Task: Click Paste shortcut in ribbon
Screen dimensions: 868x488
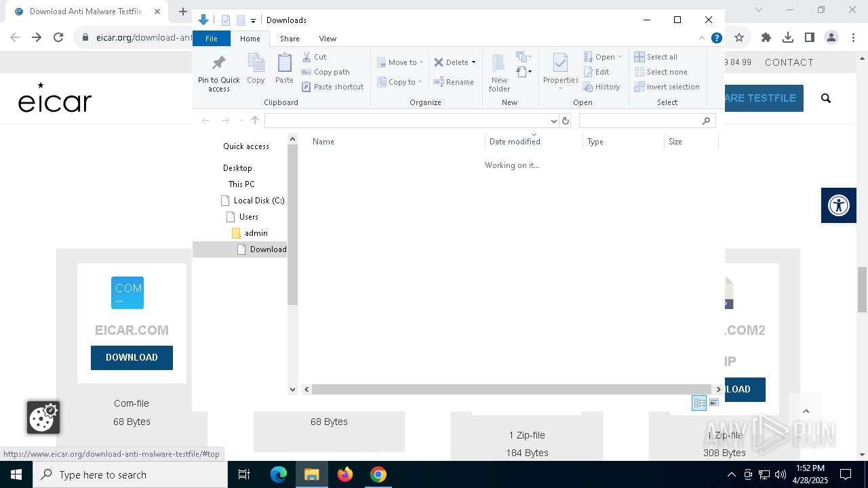Action: tap(332, 87)
